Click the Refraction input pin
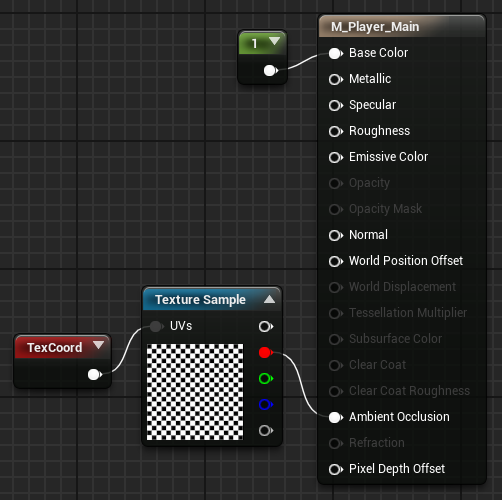The width and height of the screenshot is (502, 500). [336, 443]
